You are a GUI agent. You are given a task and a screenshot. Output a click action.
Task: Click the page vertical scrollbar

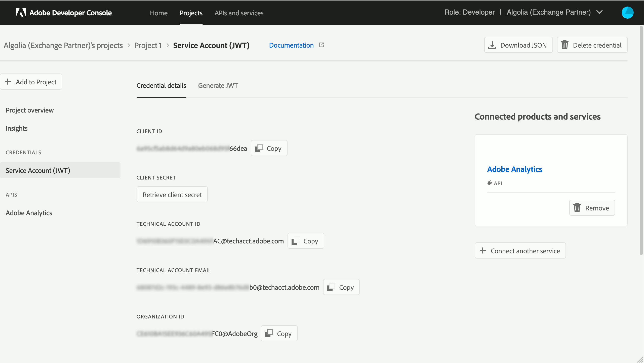[x=641, y=141]
